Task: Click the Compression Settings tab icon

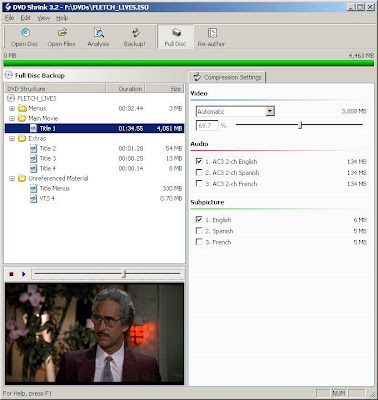Action: tap(197, 77)
